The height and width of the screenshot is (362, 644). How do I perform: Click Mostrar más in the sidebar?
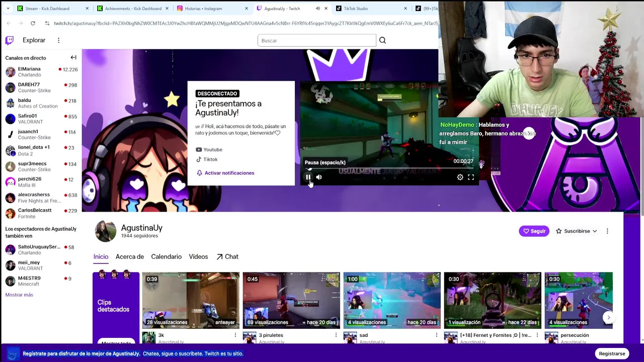point(19,295)
